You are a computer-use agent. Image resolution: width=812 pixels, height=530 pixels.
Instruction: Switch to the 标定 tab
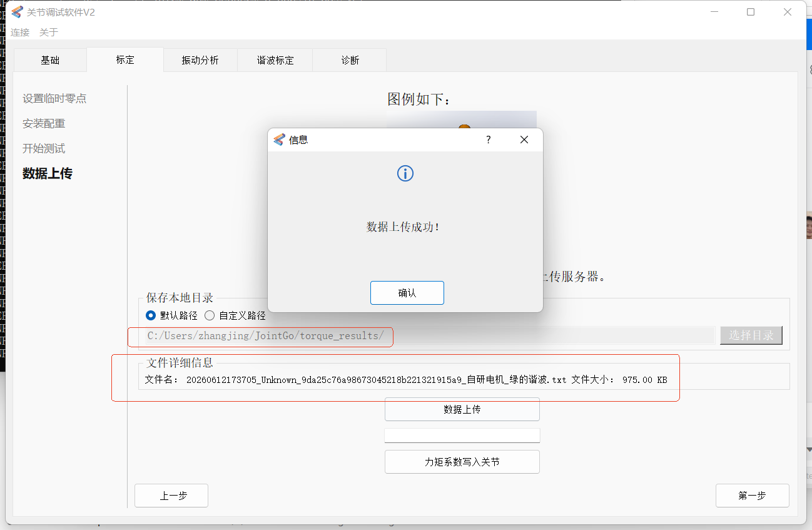click(125, 60)
